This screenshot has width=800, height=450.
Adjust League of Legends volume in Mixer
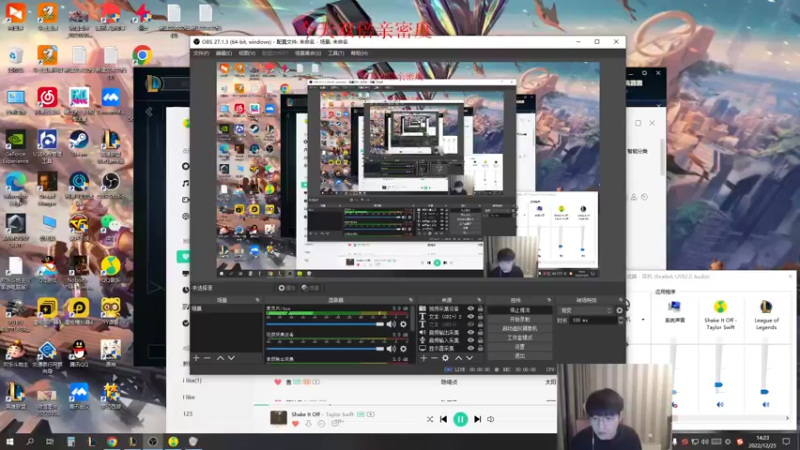pyautogui.click(x=764, y=392)
